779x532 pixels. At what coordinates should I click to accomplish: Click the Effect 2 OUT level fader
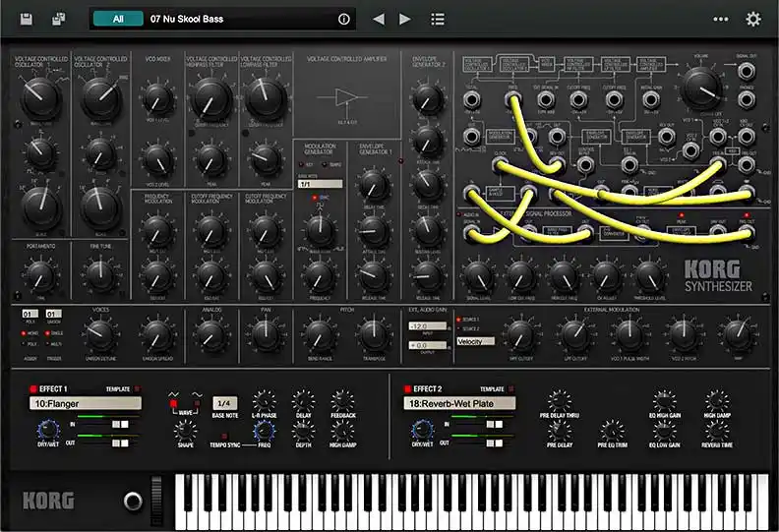[494, 443]
